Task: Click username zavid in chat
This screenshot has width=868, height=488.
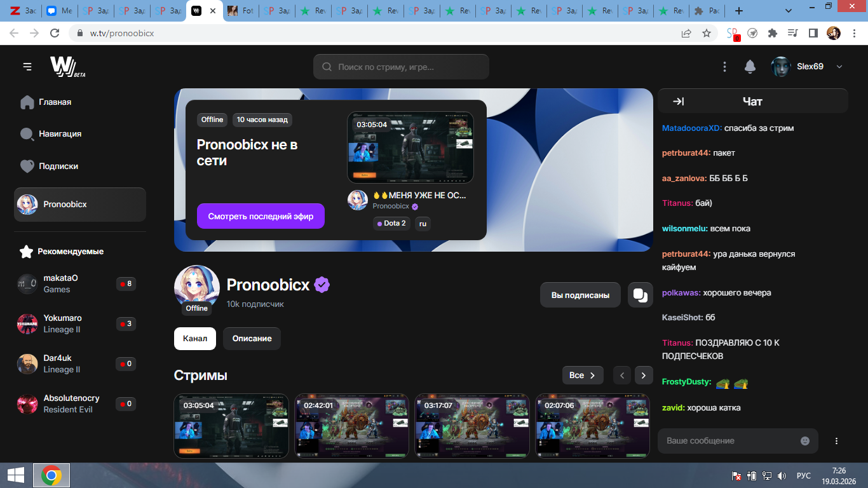Action: coord(674,408)
